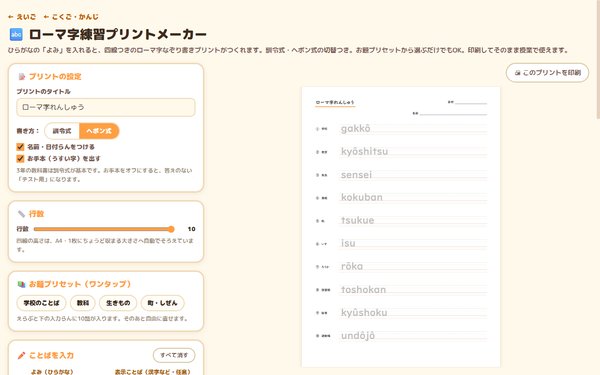
Task: Go back via the えいご link
Action: click(22, 17)
